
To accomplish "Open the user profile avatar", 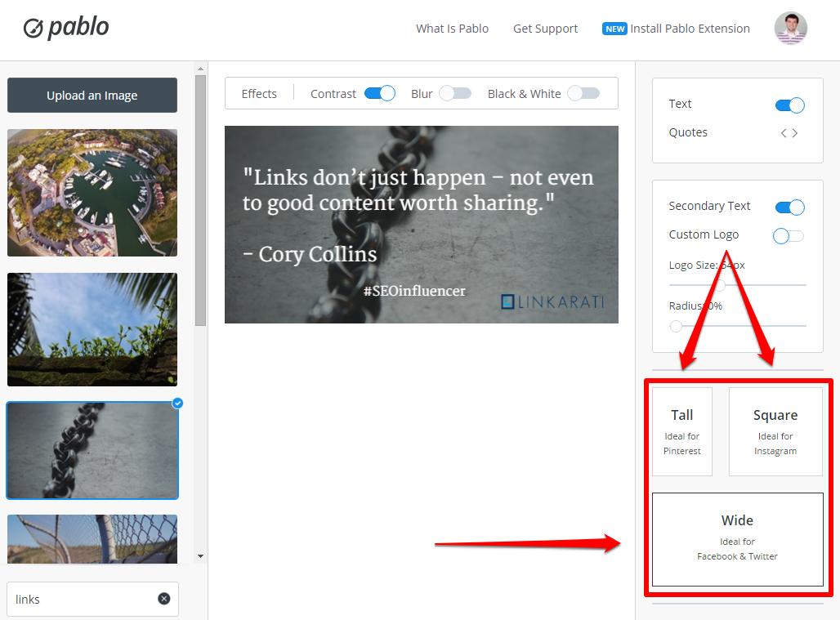I will coord(790,29).
